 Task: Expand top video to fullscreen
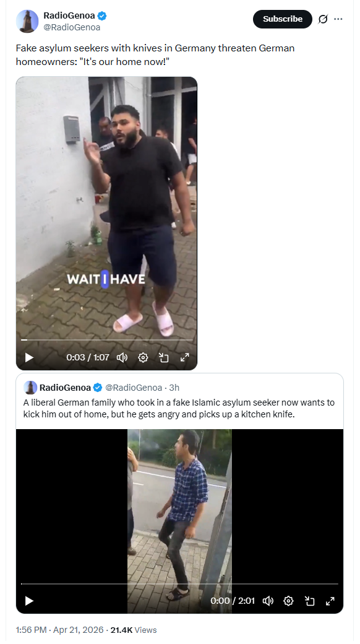[185, 357]
